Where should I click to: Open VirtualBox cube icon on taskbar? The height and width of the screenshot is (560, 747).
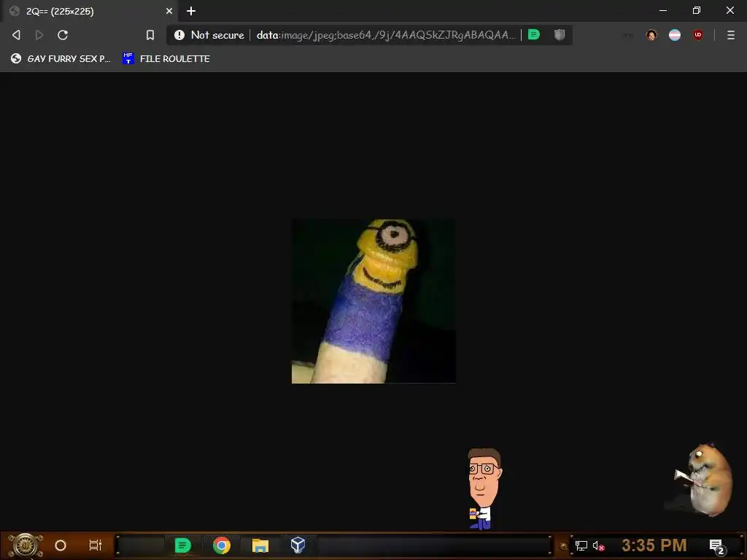pyautogui.click(x=298, y=545)
